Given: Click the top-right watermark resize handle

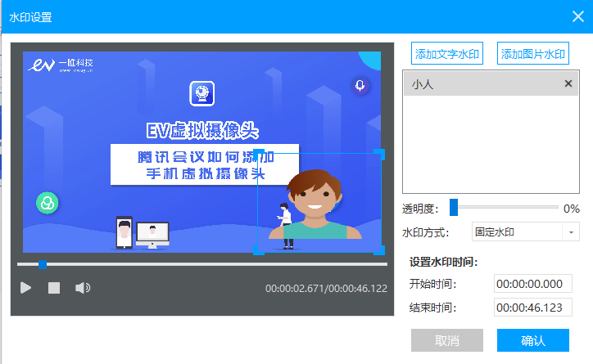Looking at the screenshot, I should (379, 154).
